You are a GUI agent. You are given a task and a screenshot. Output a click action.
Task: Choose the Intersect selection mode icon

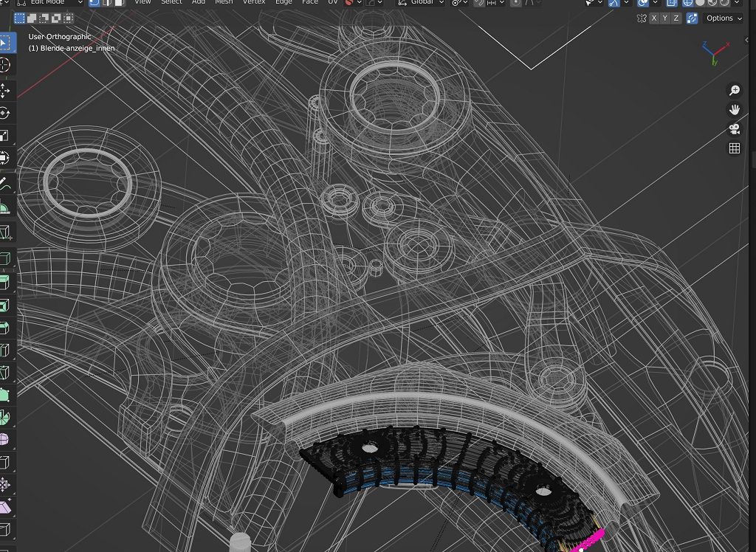point(69,18)
